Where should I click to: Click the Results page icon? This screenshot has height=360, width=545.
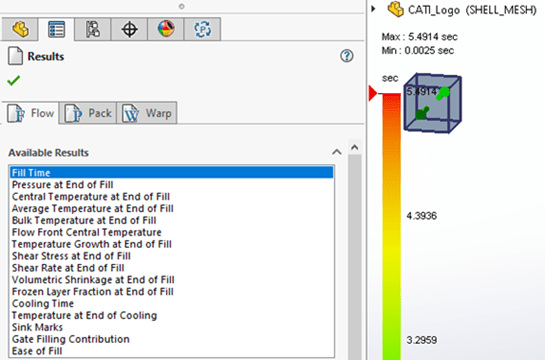pyautogui.click(x=15, y=56)
